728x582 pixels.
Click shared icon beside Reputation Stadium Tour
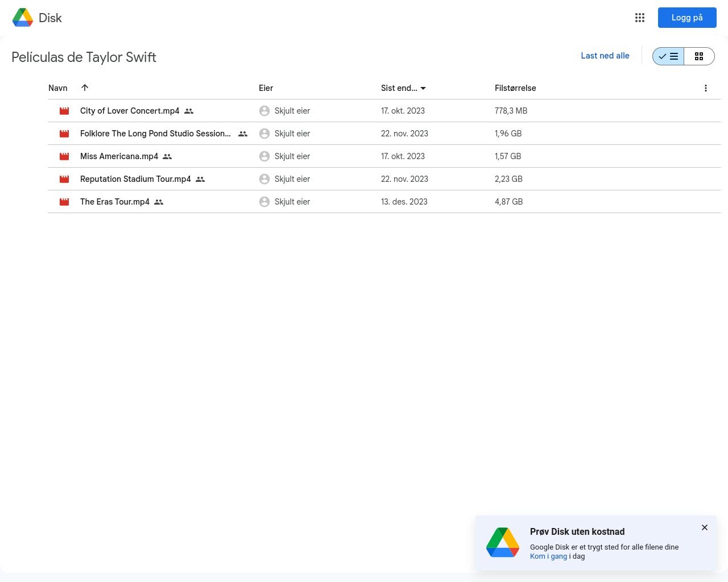coord(200,179)
